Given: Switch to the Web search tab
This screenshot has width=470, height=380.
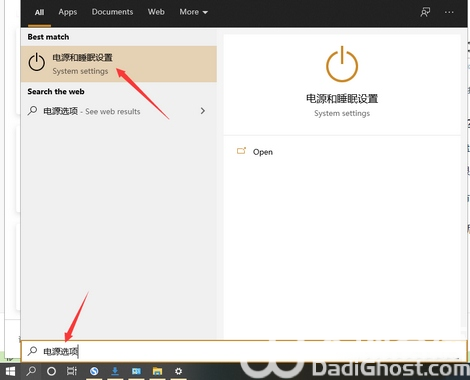Looking at the screenshot, I should click(156, 12).
